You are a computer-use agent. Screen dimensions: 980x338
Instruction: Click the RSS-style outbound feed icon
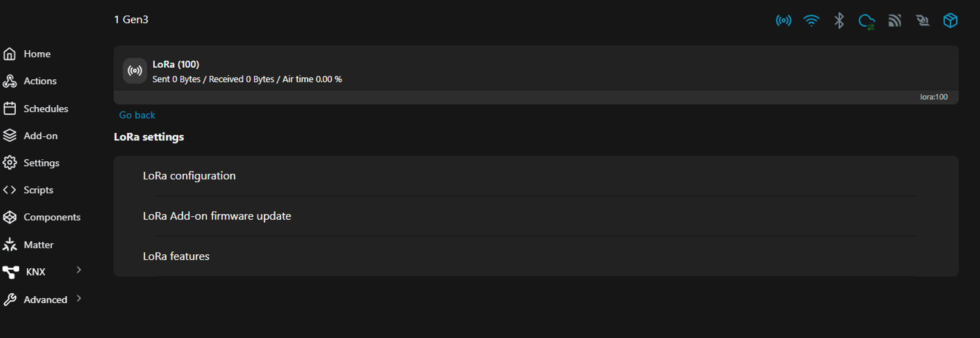(x=895, y=21)
